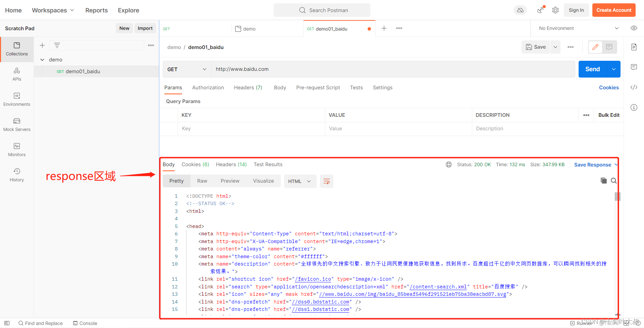The height and width of the screenshot is (328, 644).
Task: Click the settings gear icon
Action: click(x=555, y=10)
